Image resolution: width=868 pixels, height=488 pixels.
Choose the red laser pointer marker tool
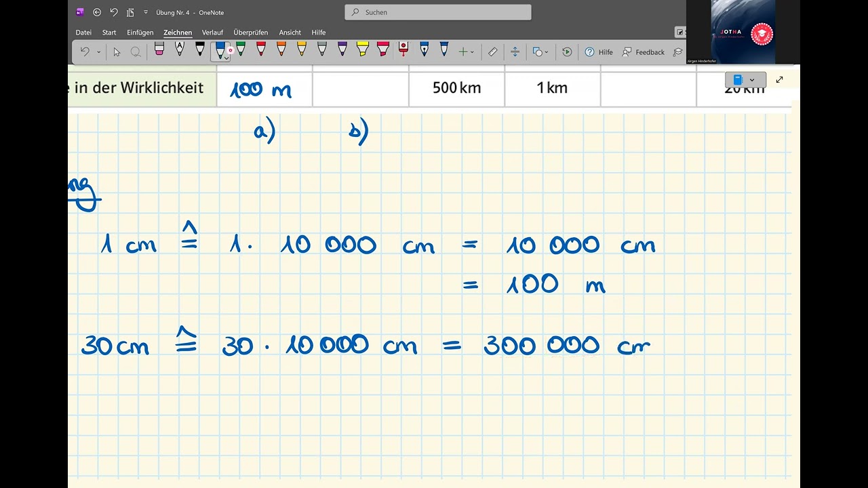(403, 49)
